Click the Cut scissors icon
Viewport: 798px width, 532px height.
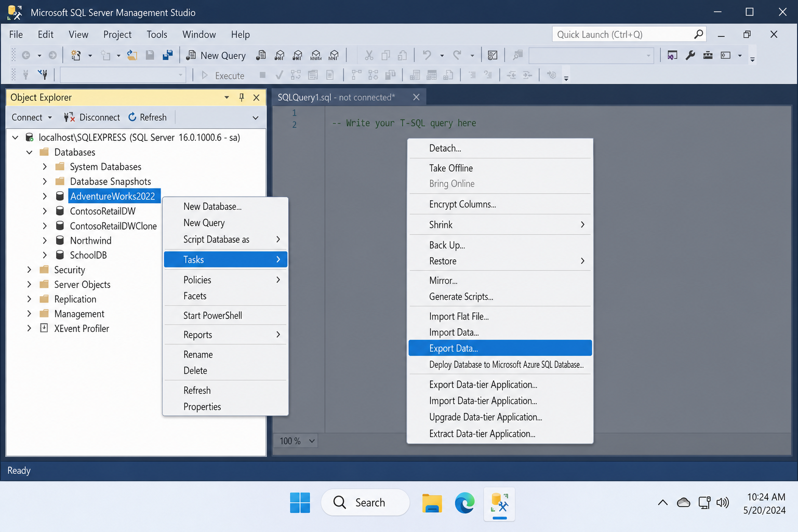369,55
